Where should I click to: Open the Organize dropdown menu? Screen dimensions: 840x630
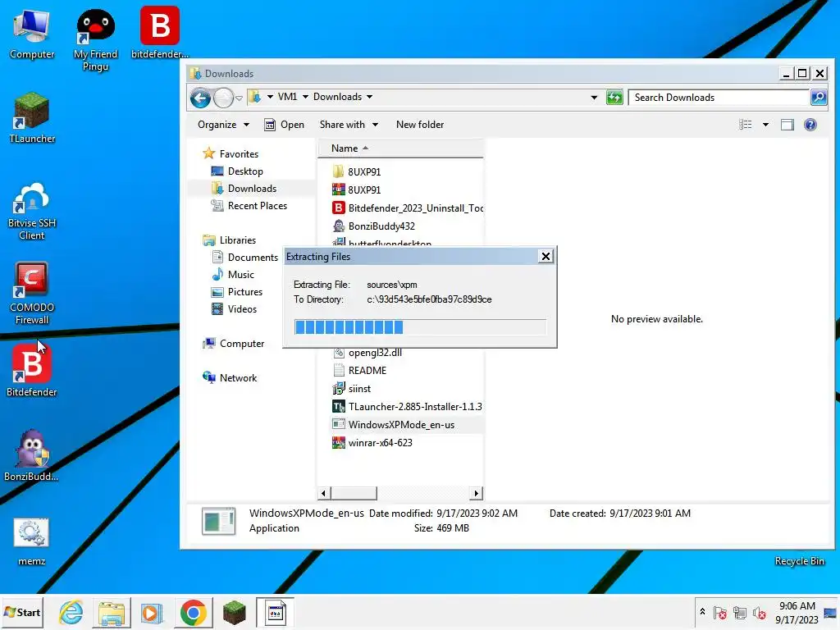pyautogui.click(x=223, y=125)
